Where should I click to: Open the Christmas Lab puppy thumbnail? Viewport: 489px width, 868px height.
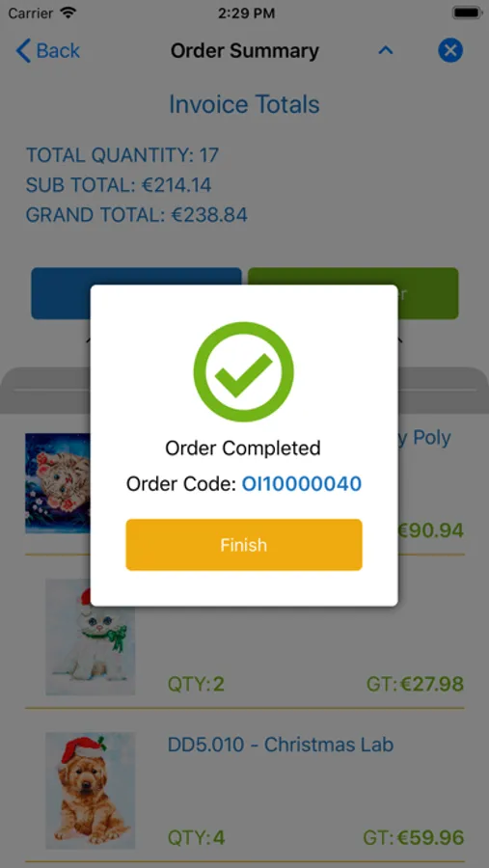tap(91, 791)
